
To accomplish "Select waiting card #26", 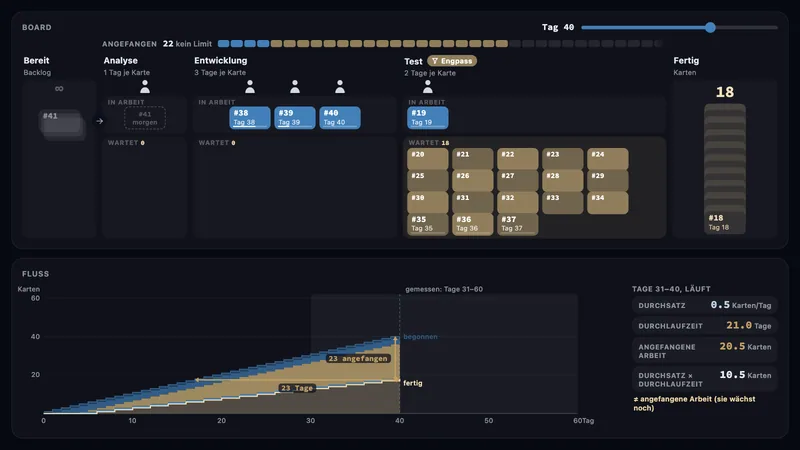I will pyautogui.click(x=472, y=181).
